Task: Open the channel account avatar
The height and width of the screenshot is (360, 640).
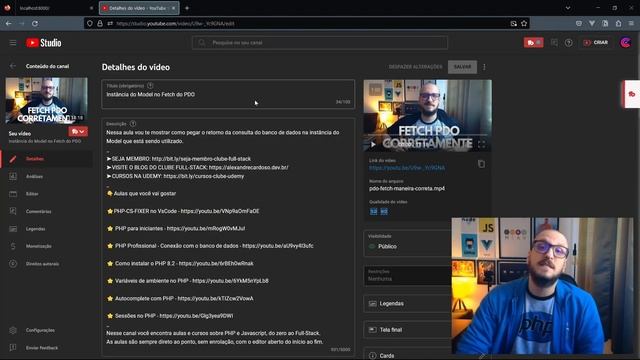Action: (x=625, y=42)
